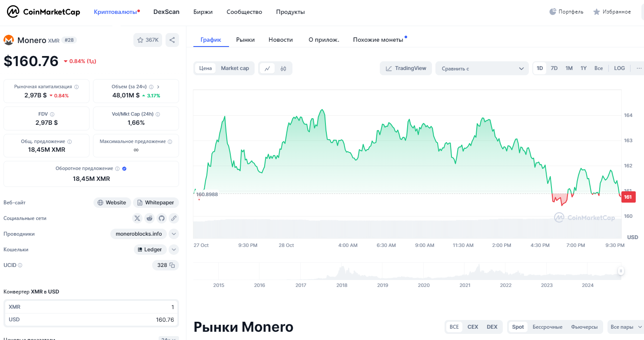This screenshot has width=644, height=340.
Task: Select the ВСЕ markets filter
Action: 454,327
